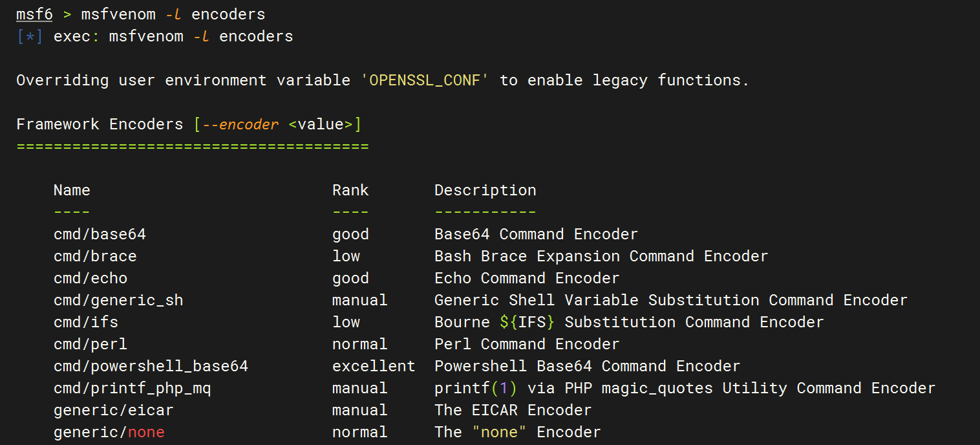Click the cmd/echo encoder name
980x445 pixels.
91,278
